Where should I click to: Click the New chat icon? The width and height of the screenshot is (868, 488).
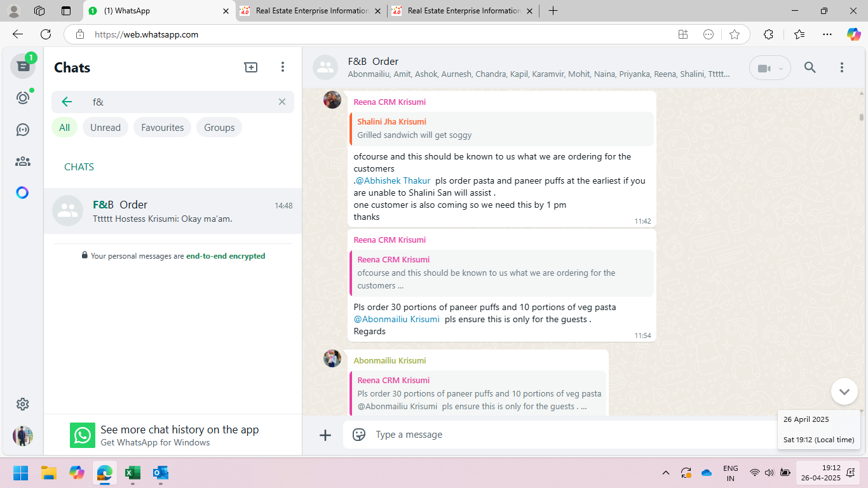[x=251, y=67]
